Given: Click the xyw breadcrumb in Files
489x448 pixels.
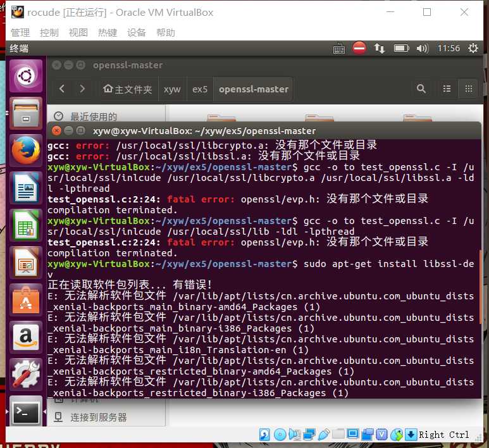Looking at the screenshot, I should click(172, 89).
